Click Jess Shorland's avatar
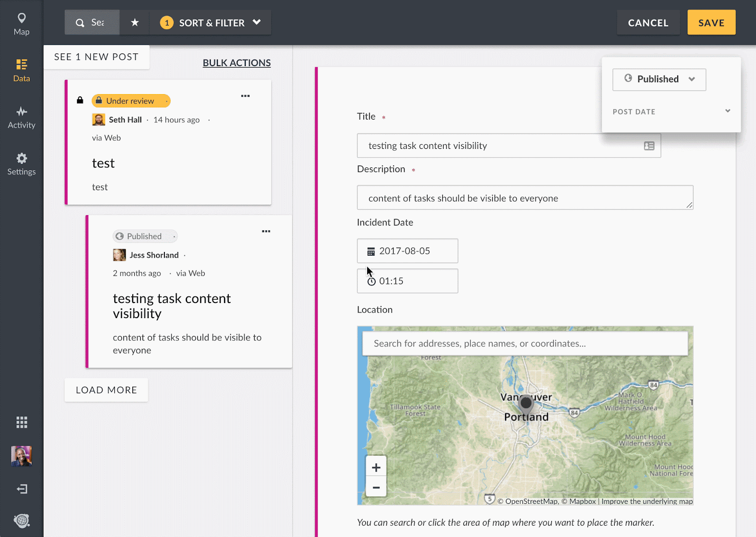756x537 pixels. (x=120, y=255)
